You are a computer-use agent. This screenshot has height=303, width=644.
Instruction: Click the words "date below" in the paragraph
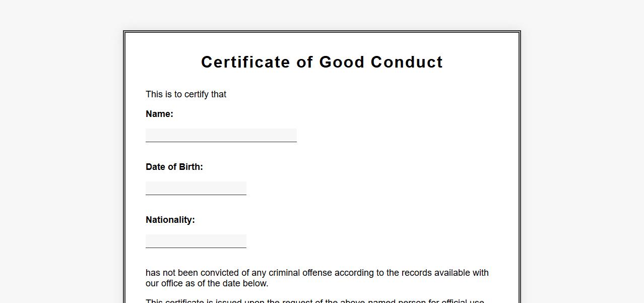pos(244,283)
